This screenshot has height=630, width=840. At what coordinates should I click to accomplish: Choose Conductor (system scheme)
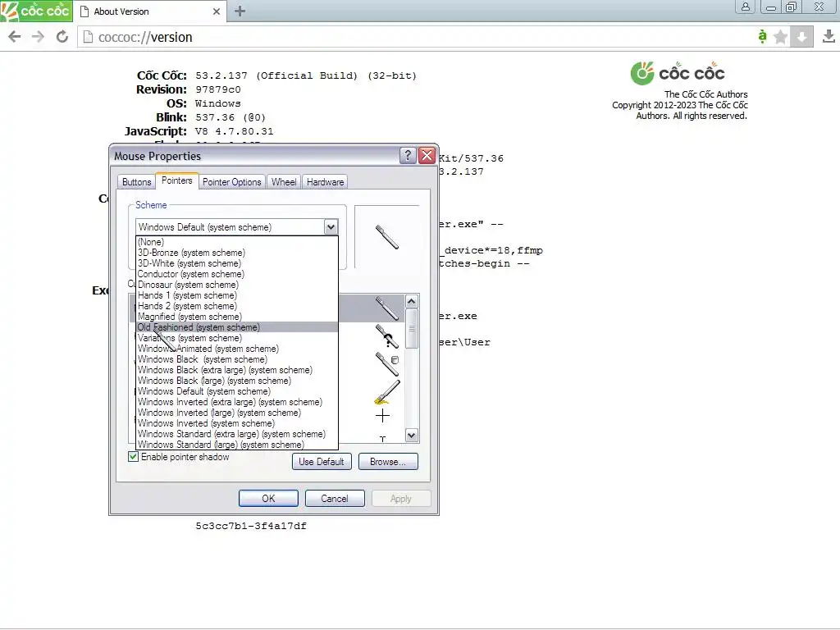[x=237, y=274]
